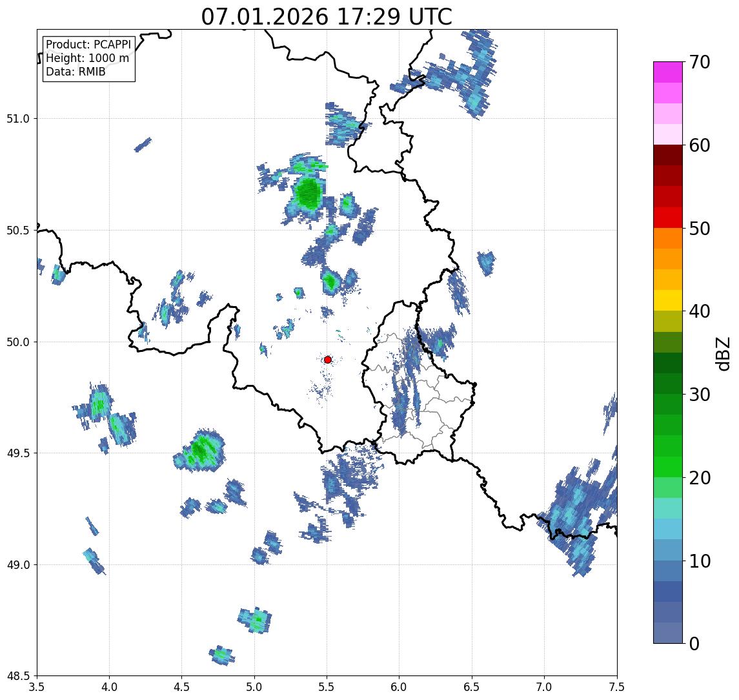This screenshot has height=700, width=739.
Task: Click the colorbar tick label "10"
Action: pyautogui.click(x=700, y=561)
